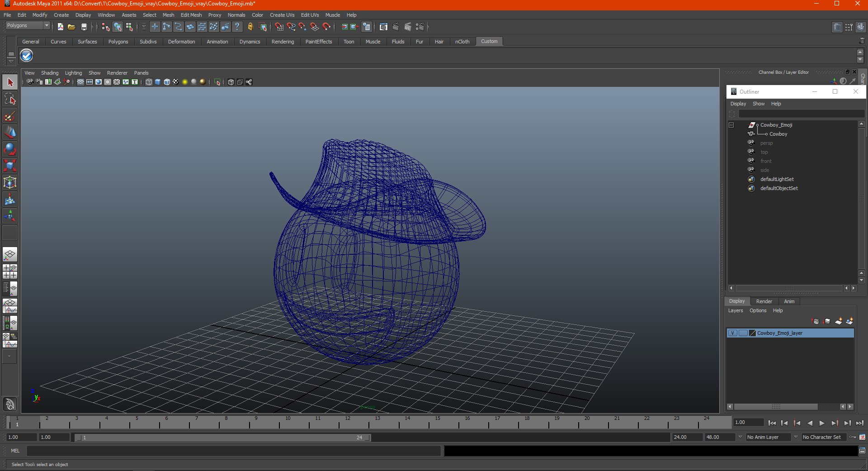
Task: Click New Scene icon on status line
Action: coord(60,27)
